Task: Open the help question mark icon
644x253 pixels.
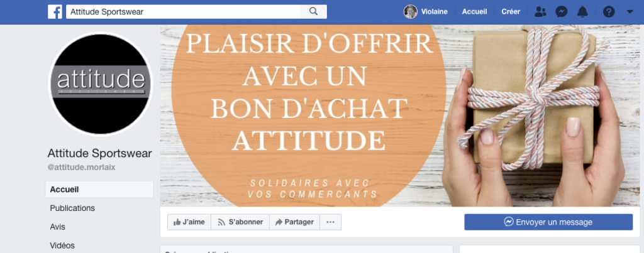Action: 609,12
